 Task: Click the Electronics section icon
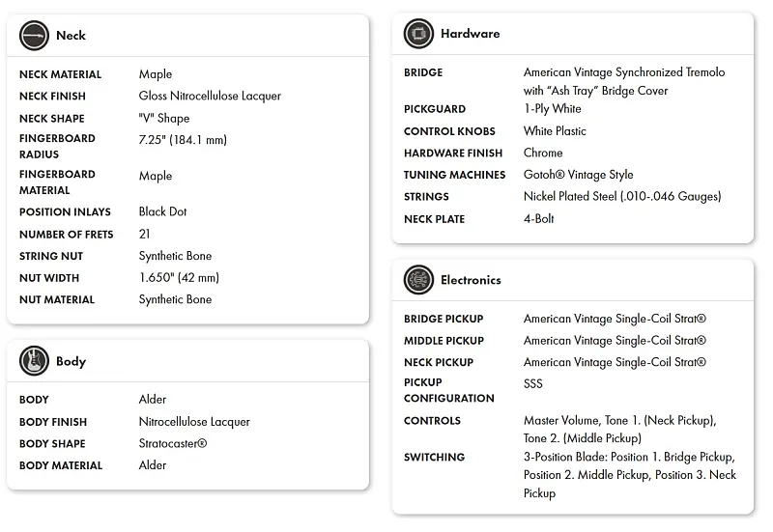point(418,280)
